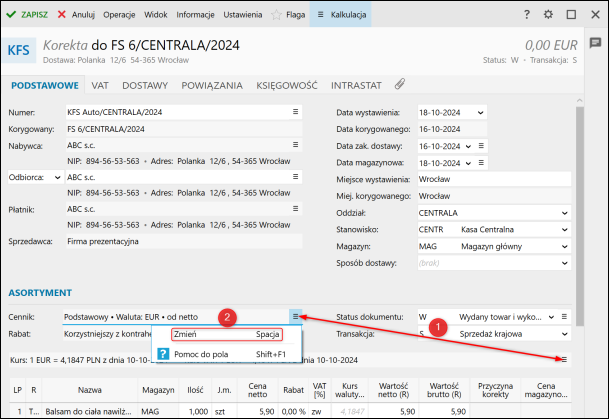
Task: Expand the Odbiorca label dropdown
Action: pyautogui.click(x=57, y=177)
